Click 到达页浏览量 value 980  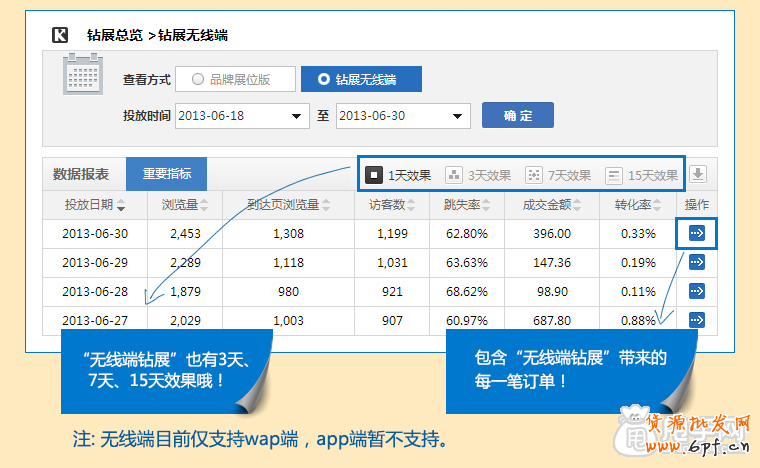pos(288,292)
